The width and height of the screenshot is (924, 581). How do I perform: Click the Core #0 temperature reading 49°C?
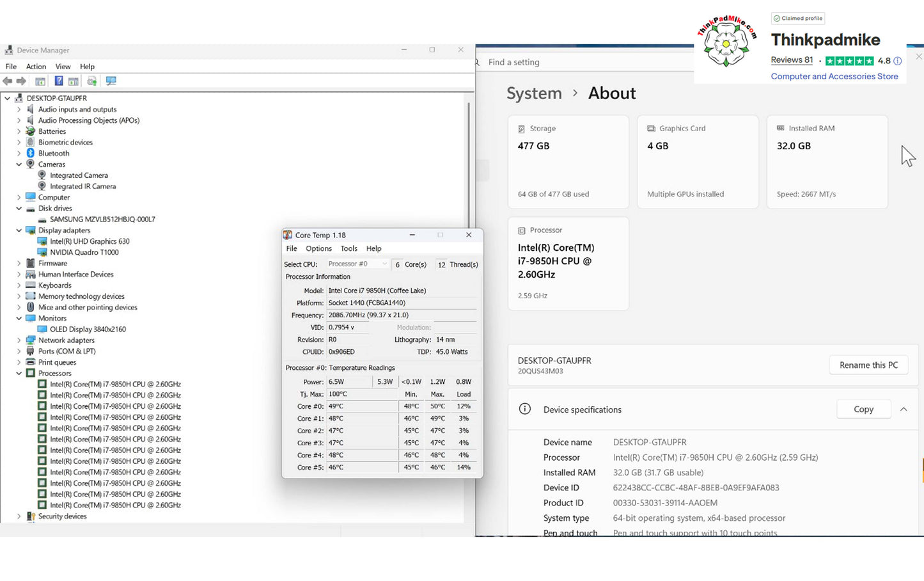click(336, 406)
